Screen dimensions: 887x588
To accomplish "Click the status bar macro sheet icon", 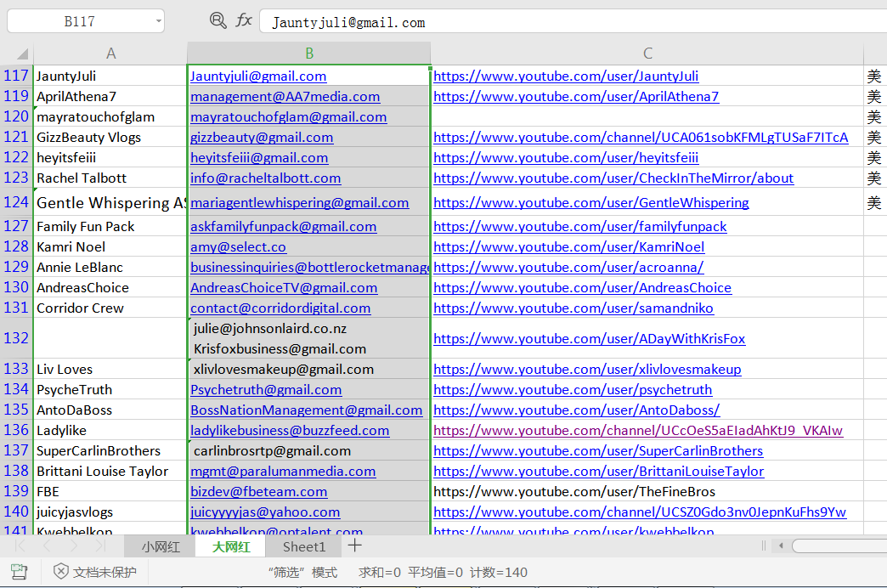I will click(20, 572).
